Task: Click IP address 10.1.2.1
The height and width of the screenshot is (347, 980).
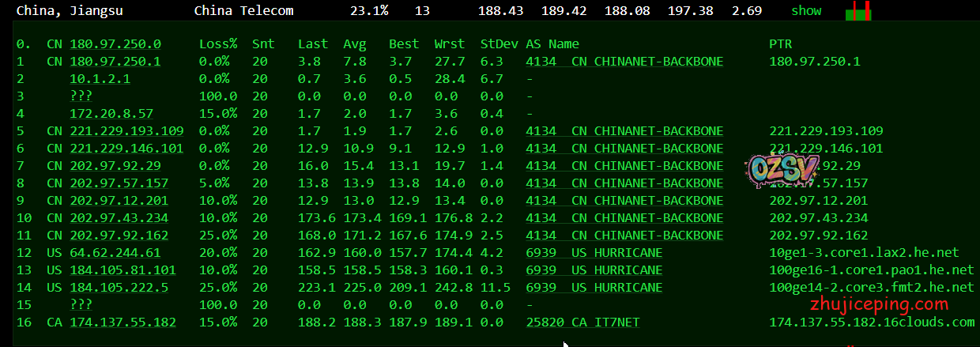Action: [100, 79]
